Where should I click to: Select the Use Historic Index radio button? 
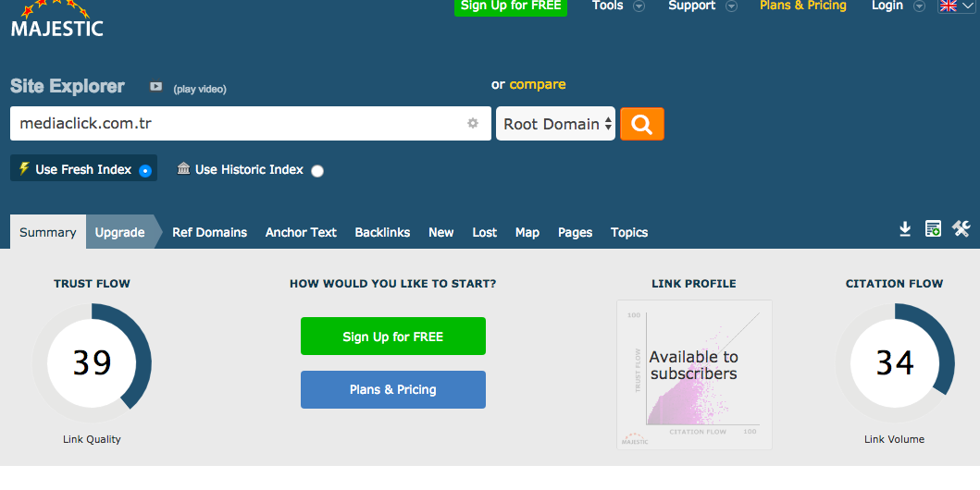coord(317,170)
